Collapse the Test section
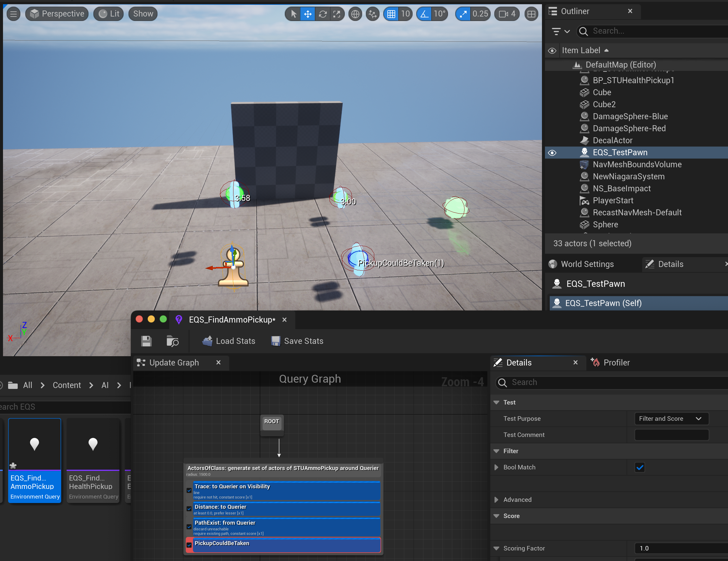The image size is (728, 561). click(496, 402)
